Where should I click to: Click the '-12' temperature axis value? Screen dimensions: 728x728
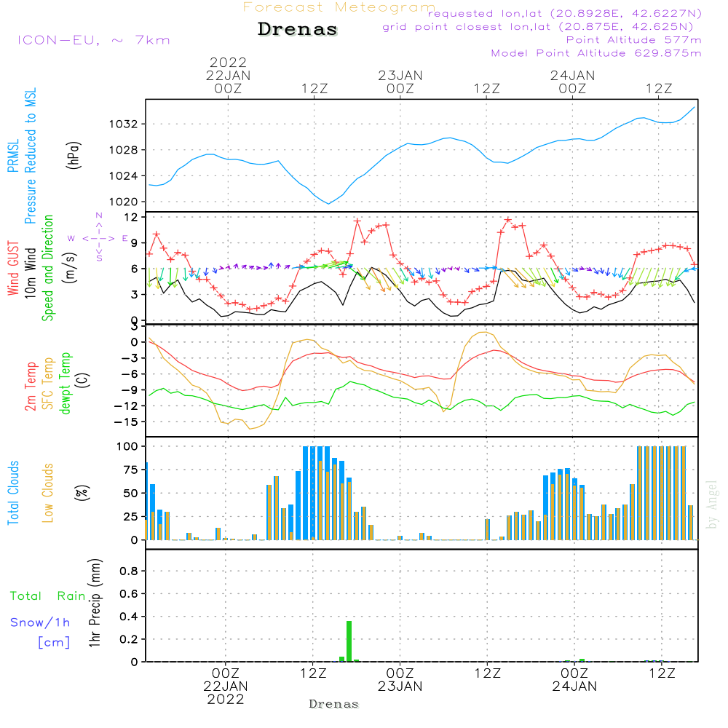[x=127, y=406]
